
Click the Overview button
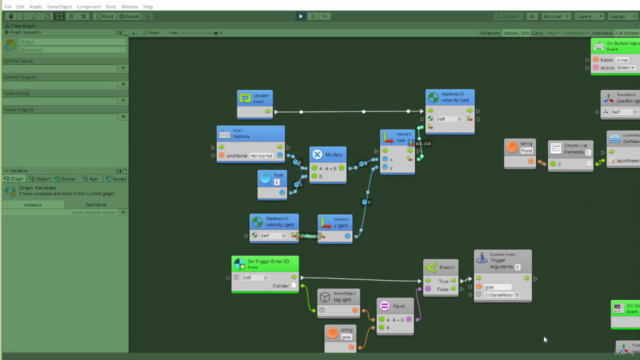[602, 33]
